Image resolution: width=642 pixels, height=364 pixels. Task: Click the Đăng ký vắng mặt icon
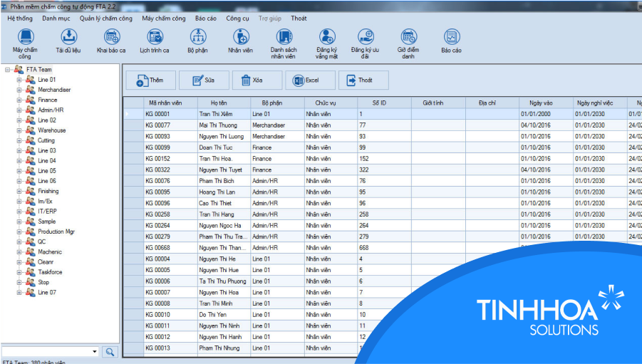click(x=327, y=37)
